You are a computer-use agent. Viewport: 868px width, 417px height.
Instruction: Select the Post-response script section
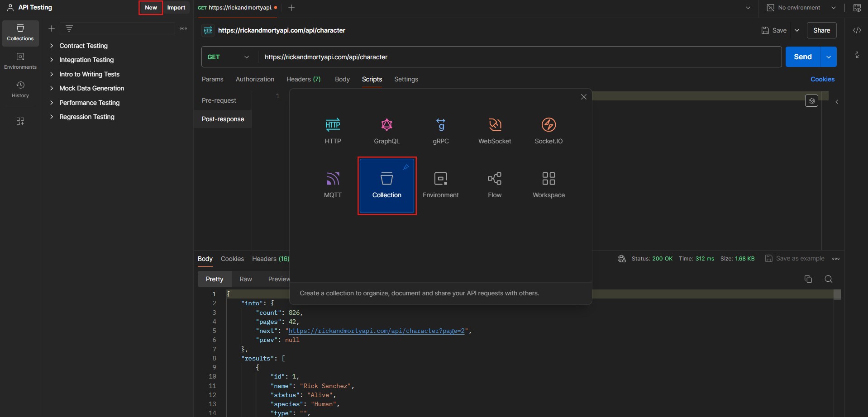pos(223,119)
